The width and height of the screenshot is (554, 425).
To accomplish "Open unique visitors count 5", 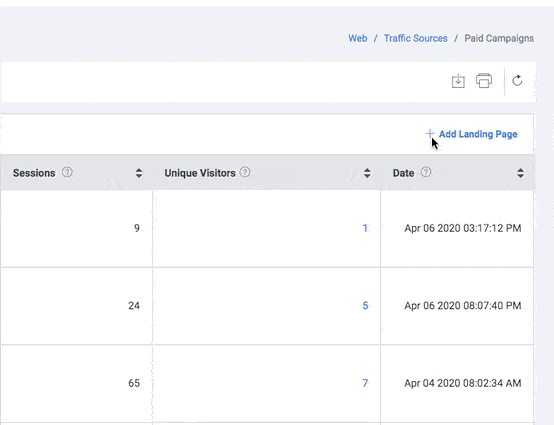I will 365,306.
